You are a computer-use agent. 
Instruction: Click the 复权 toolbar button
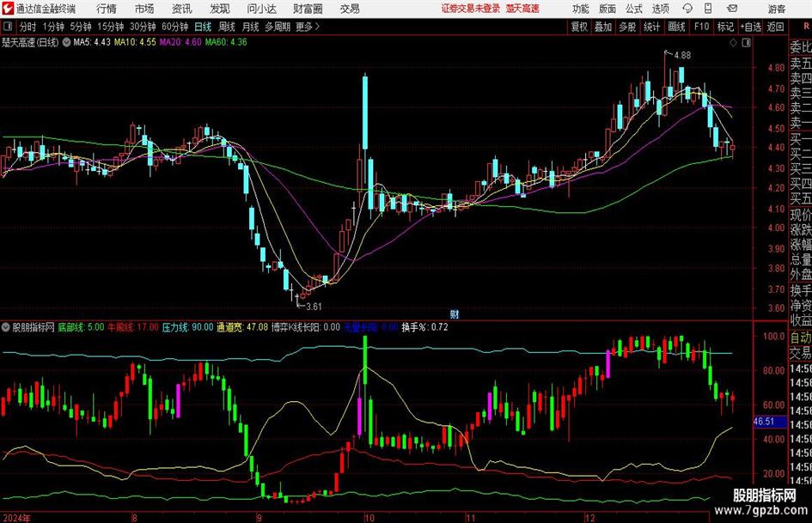579,27
